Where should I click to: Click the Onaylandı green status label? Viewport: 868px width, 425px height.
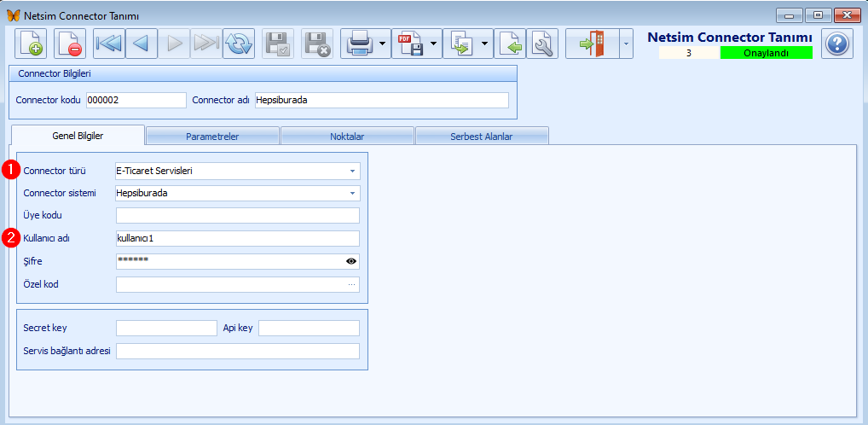pos(767,53)
